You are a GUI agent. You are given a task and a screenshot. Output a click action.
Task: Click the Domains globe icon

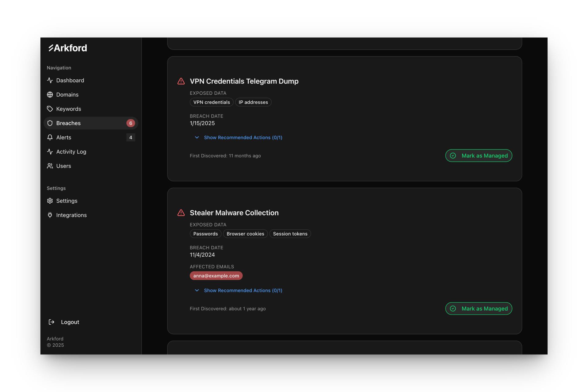pyautogui.click(x=50, y=95)
